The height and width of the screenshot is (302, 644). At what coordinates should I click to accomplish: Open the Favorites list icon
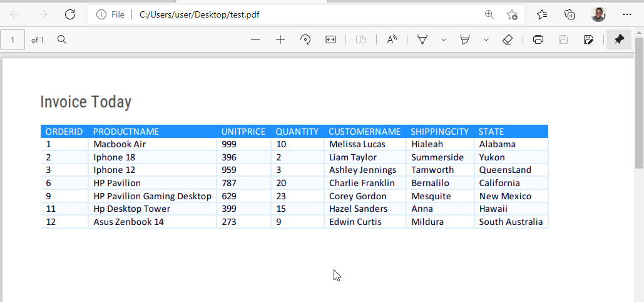pos(542,15)
